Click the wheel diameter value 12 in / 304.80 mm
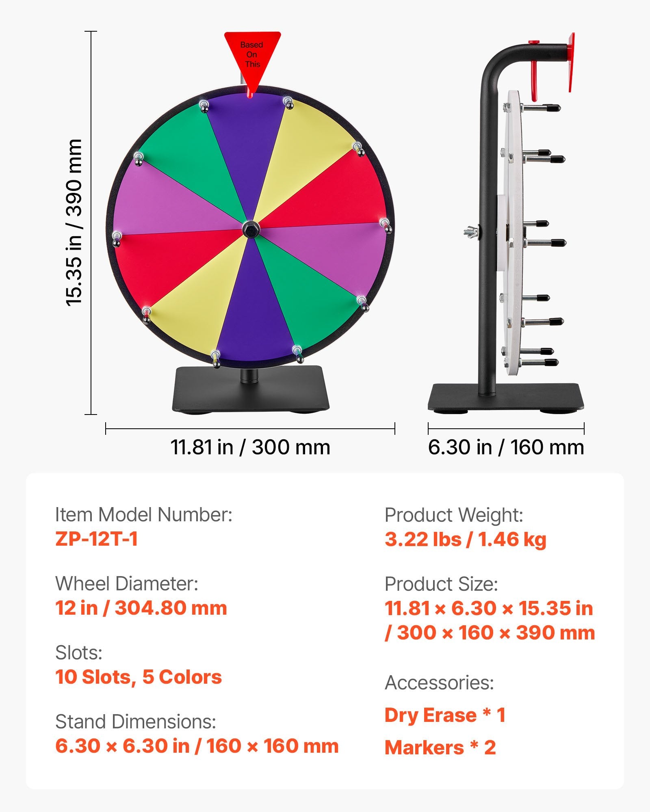Image resolution: width=650 pixels, height=812 pixels. (141, 608)
